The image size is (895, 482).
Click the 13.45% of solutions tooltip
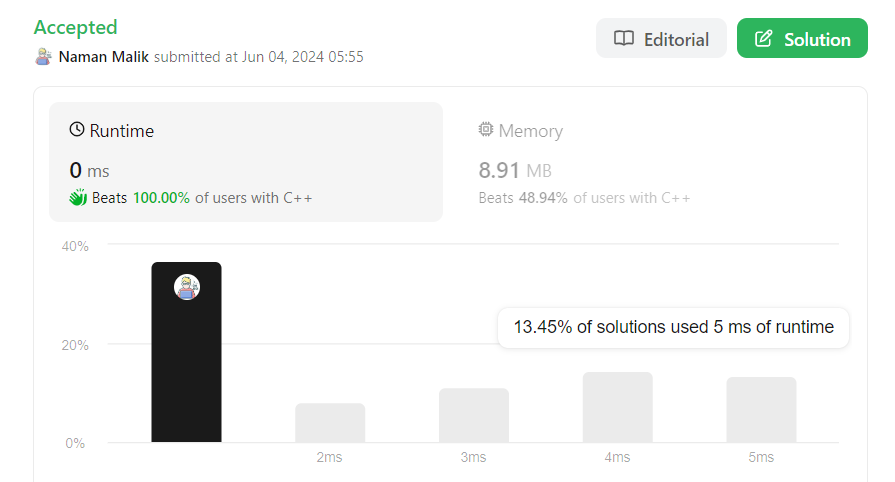tap(673, 327)
